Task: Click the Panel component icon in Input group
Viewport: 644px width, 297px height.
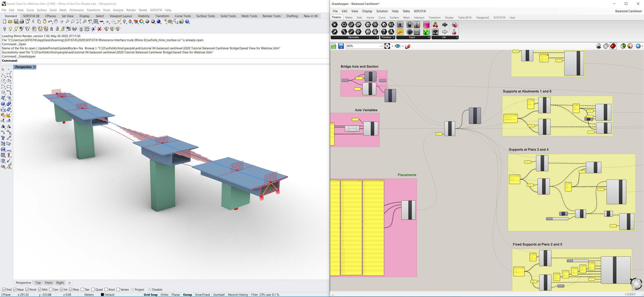Action: (400, 32)
